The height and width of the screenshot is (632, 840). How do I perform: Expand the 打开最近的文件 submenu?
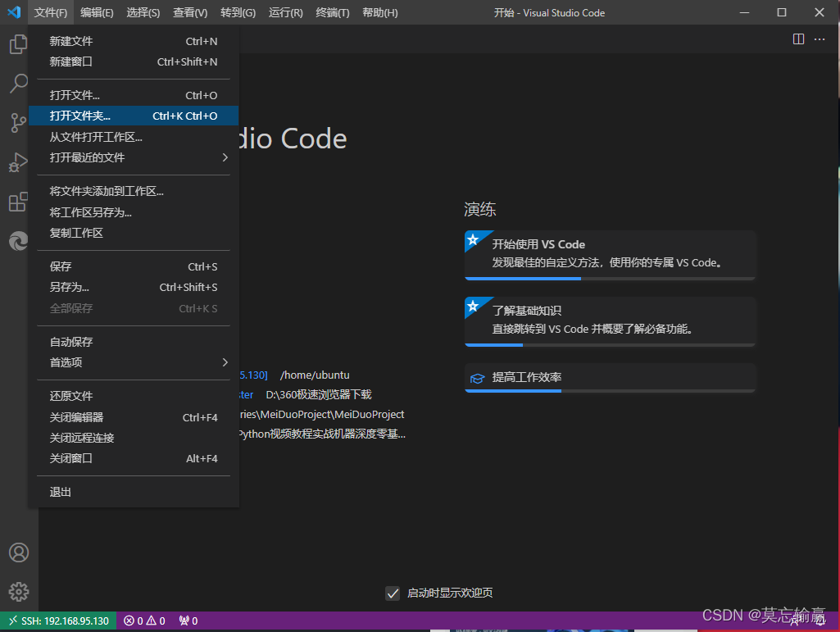134,157
